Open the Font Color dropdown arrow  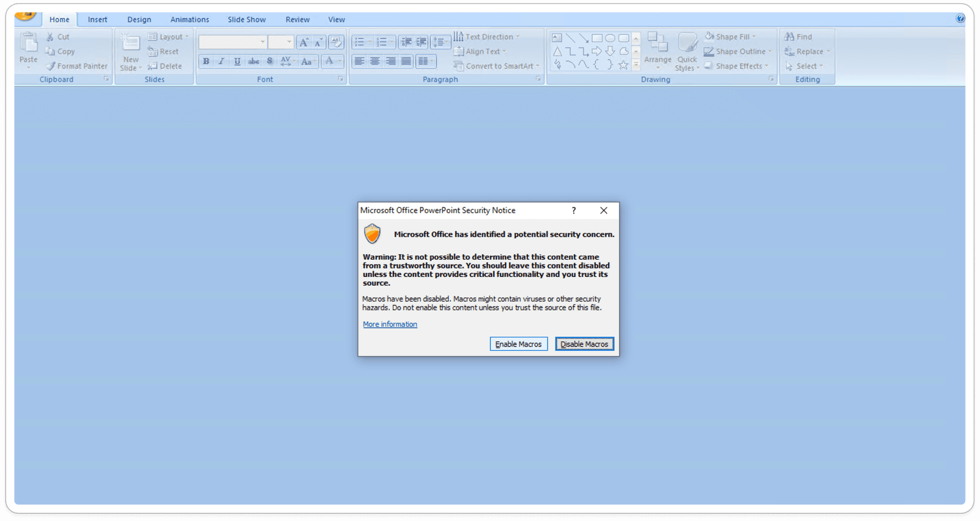pyautogui.click(x=339, y=62)
